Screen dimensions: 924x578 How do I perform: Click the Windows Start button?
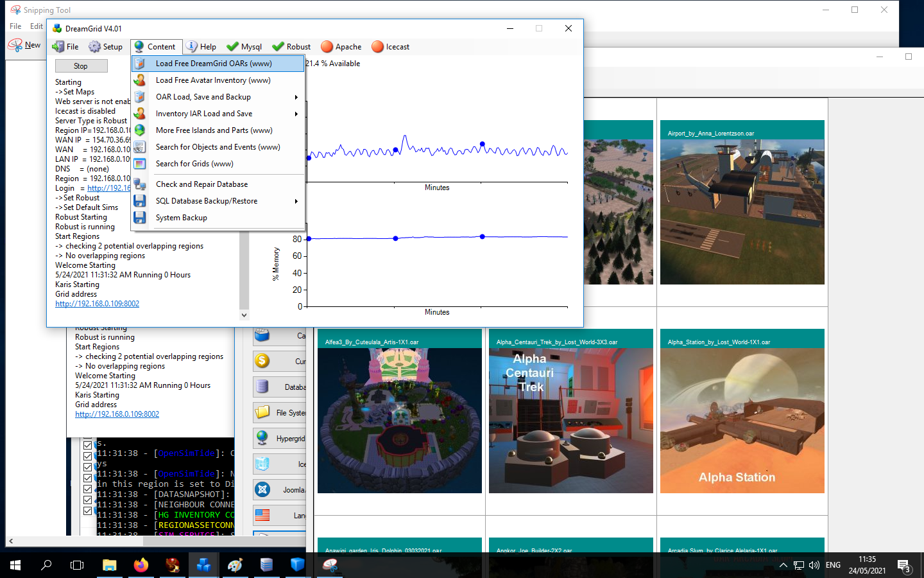pos(15,565)
